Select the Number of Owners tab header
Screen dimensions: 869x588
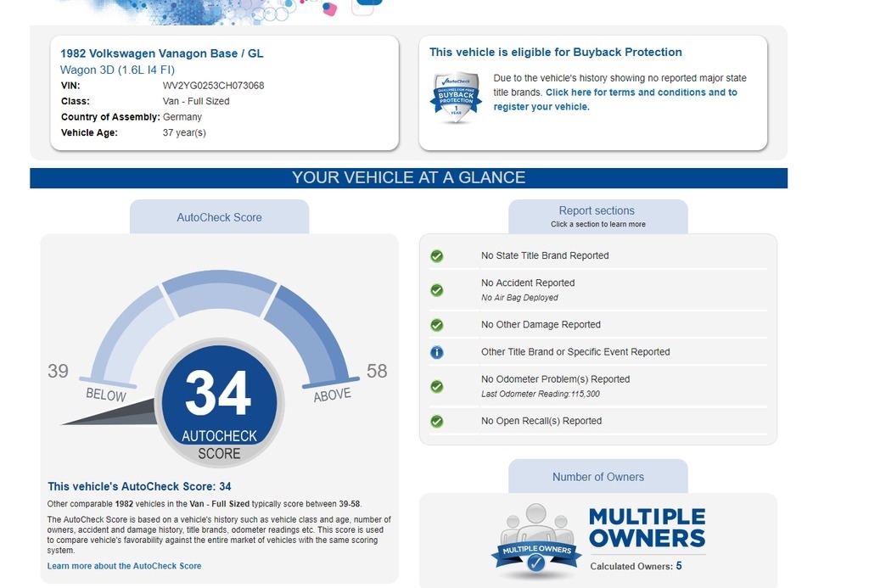597,477
